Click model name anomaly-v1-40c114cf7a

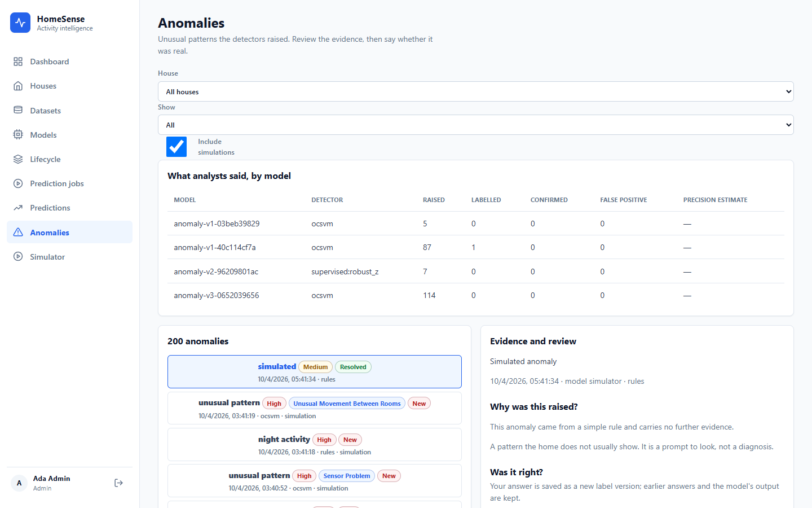(215, 247)
